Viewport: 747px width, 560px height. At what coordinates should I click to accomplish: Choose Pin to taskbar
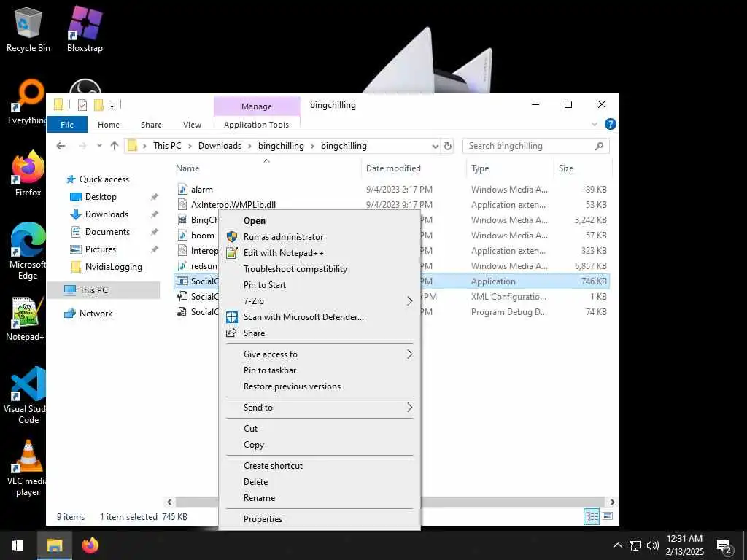320,370
